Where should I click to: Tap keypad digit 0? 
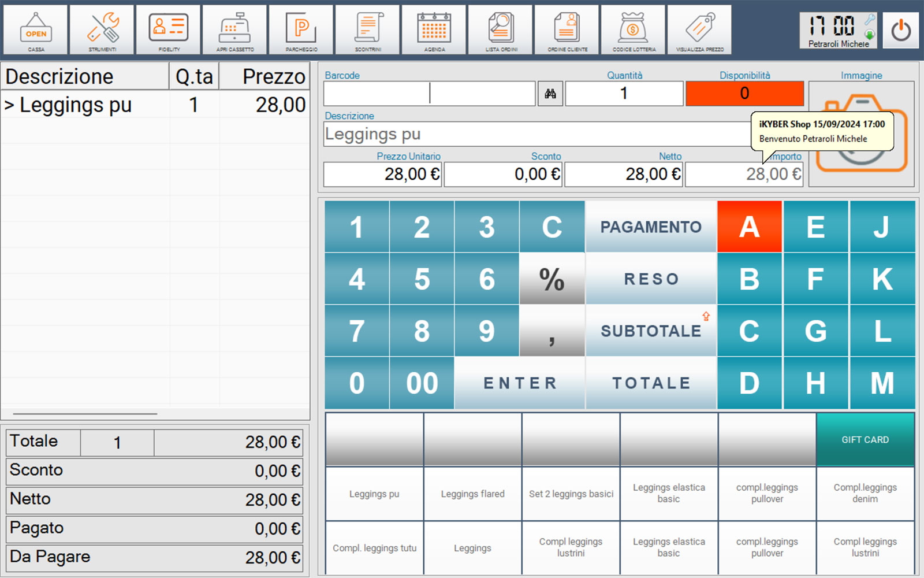coord(357,383)
